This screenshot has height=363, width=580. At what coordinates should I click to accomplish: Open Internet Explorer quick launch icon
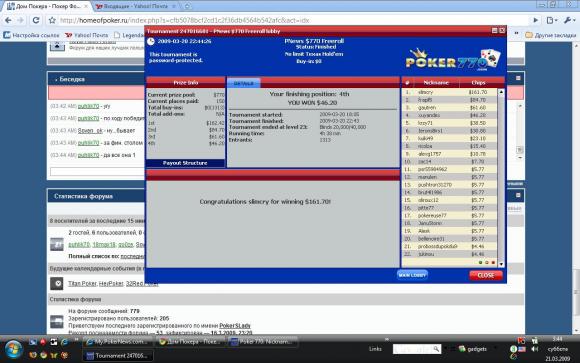pyautogui.click(x=64, y=342)
